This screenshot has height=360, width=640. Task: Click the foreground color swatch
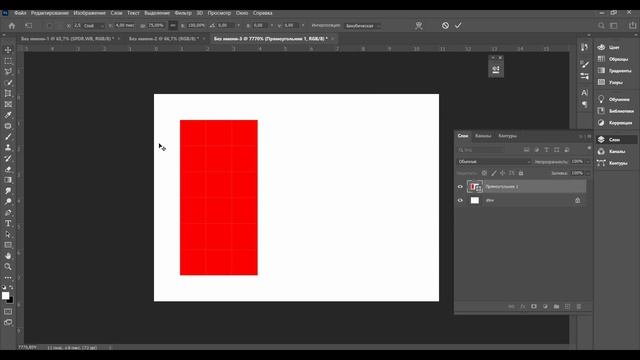click(x=5, y=296)
